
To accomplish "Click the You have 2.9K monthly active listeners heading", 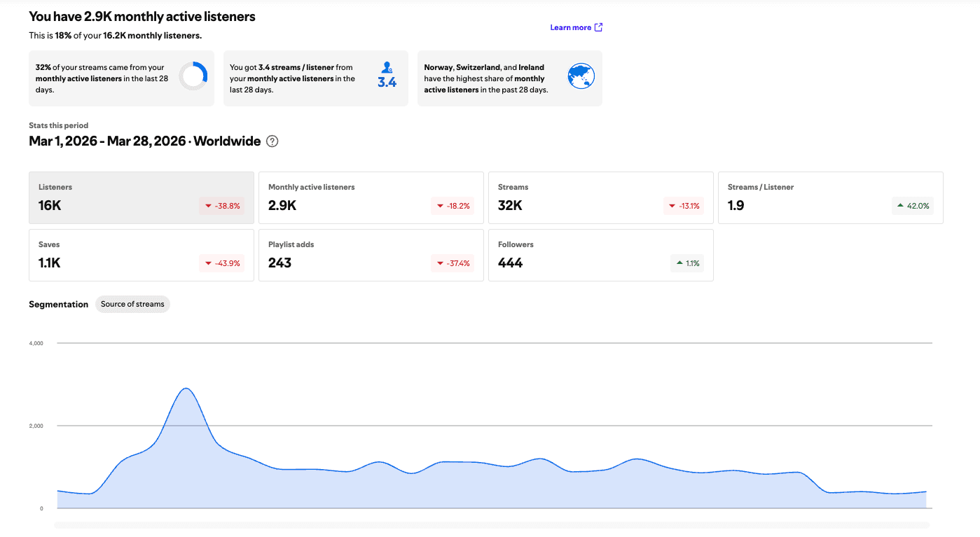I will click(x=142, y=16).
